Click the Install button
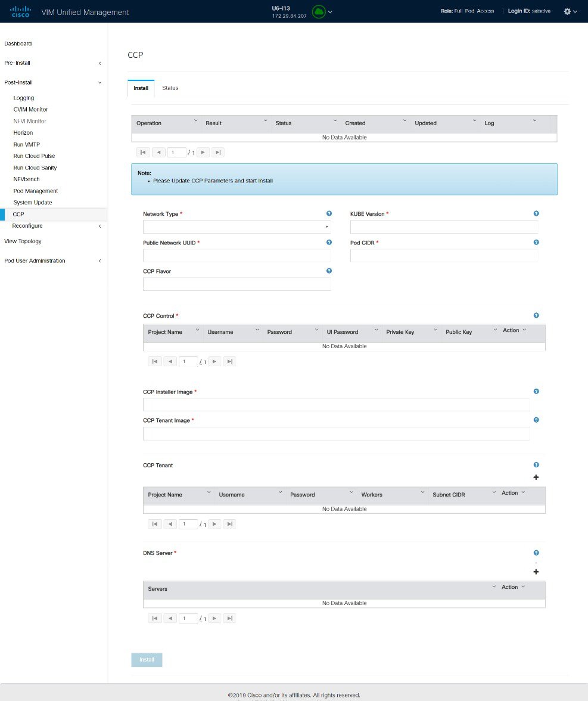This screenshot has width=588, height=701. [x=147, y=660]
